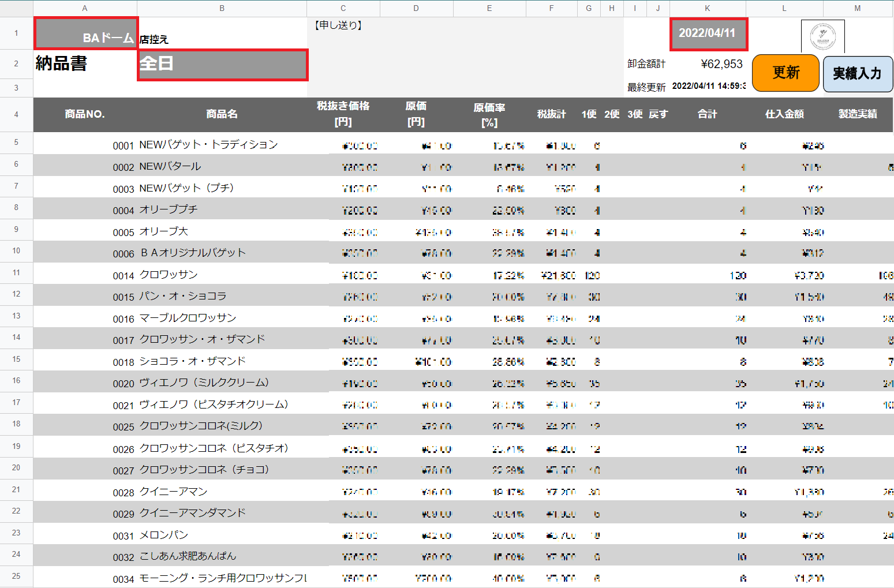Select the ¥62,953 total amount cell
This screenshot has width=894, height=588.
(x=721, y=64)
